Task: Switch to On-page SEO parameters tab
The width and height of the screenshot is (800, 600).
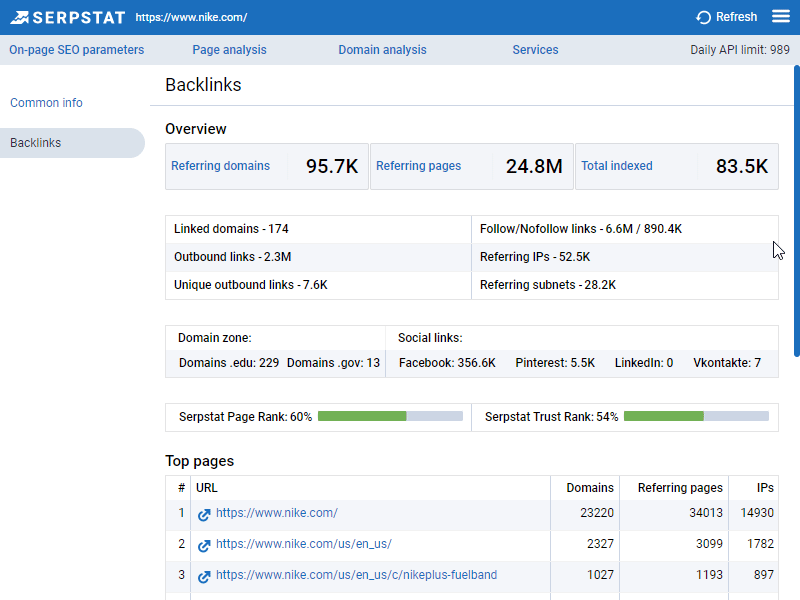Action: pyautogui.click(x=77, y=50)
